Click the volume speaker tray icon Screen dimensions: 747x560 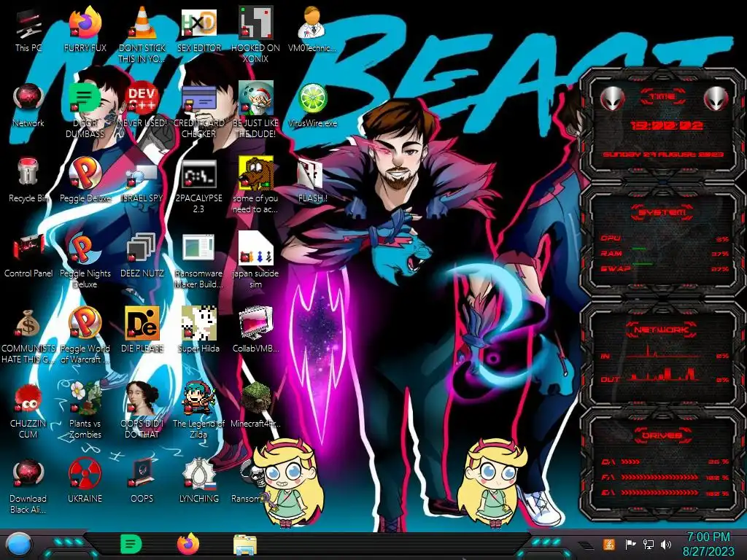pyautogui.click(x=666, y=544)
